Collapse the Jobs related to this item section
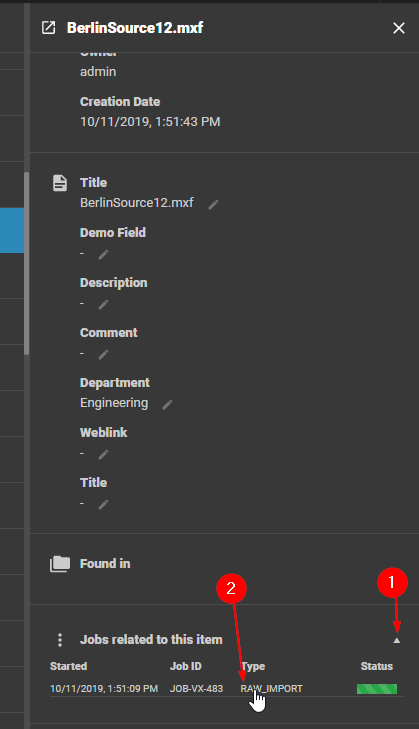This screenshot has width=419, height=729. coord(396,640)
